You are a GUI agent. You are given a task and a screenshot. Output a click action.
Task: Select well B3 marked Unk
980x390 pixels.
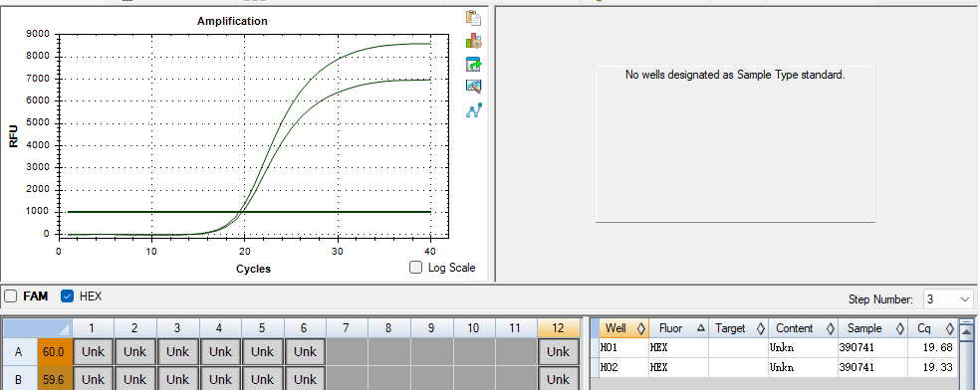pyautogui.click(x=177, y=379)
